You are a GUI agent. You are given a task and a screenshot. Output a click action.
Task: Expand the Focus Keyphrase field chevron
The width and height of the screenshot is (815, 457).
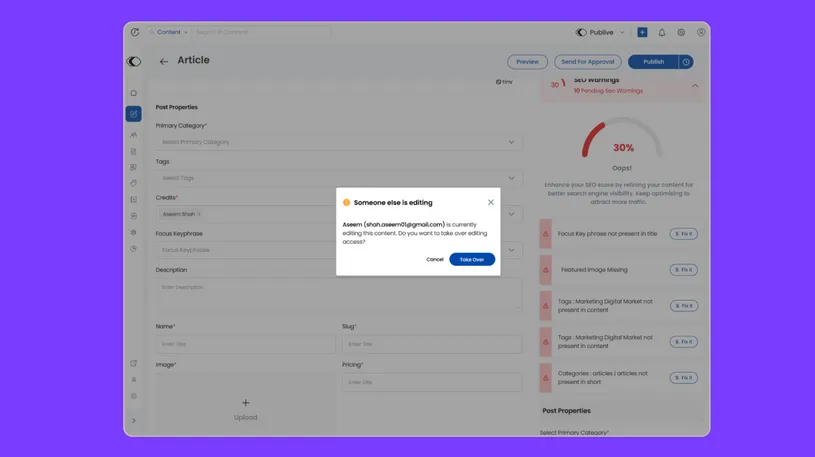pyautogui.click(x=511, y=250)
